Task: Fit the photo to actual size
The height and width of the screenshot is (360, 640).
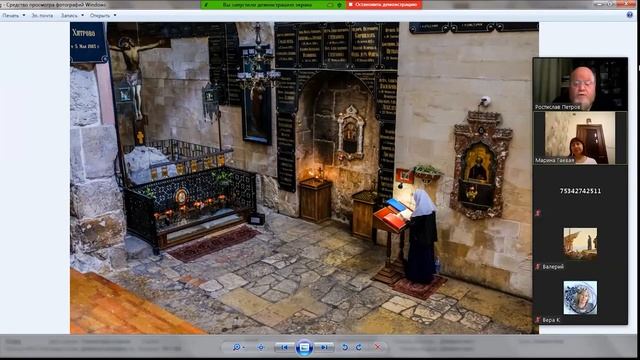Action: (x=261, y=347)
